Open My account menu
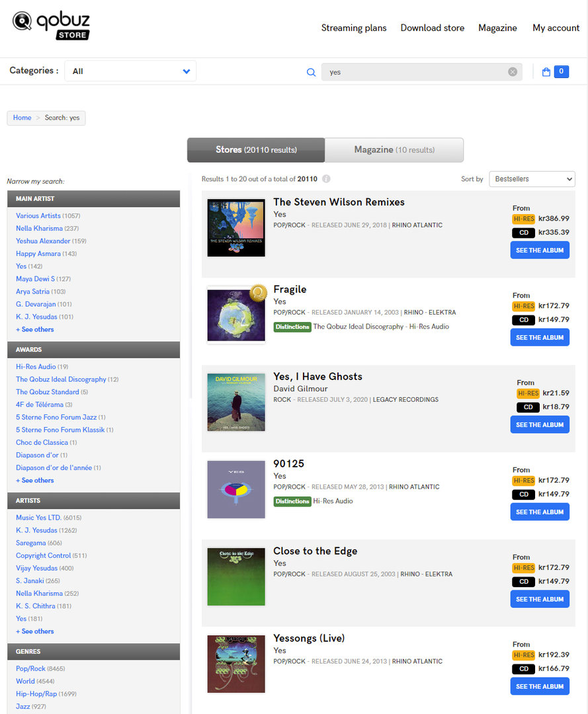This screenshot has height=714, width=588. 556,28
